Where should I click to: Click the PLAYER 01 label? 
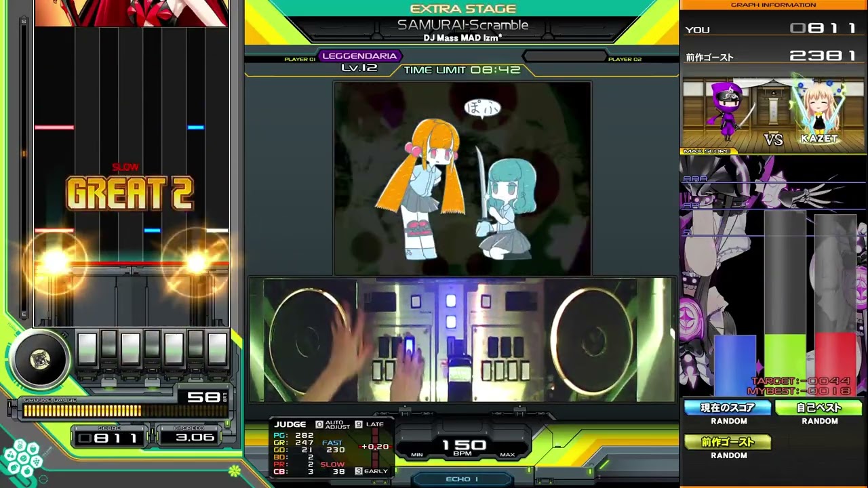pyautogui.click(x=300, y=60)
